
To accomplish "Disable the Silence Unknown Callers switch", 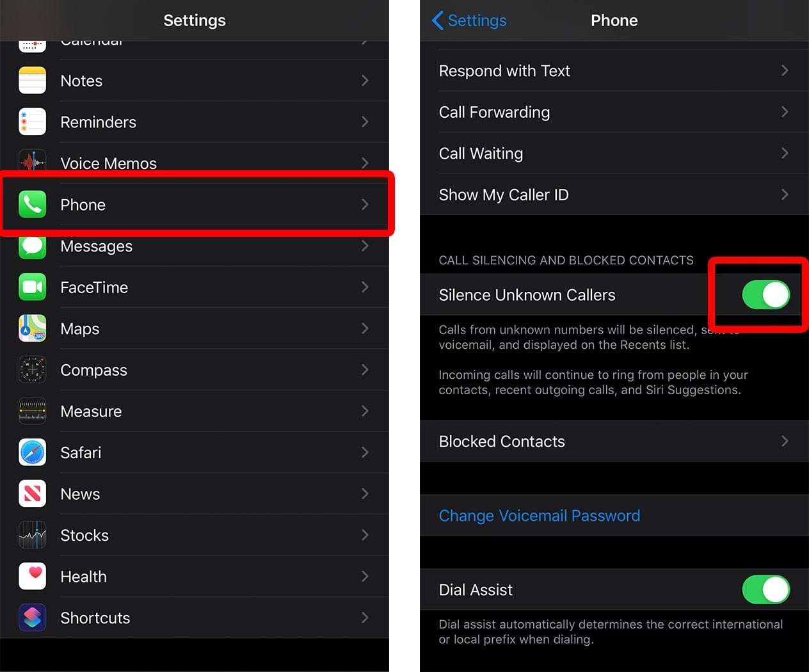I will [x=765, y=295].
